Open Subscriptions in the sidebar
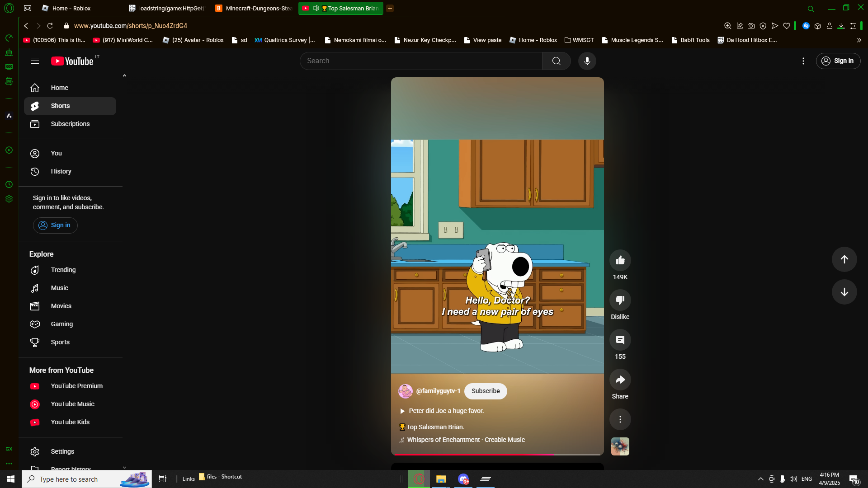Viewport: 868px width, 488px height. coord(70,124)
